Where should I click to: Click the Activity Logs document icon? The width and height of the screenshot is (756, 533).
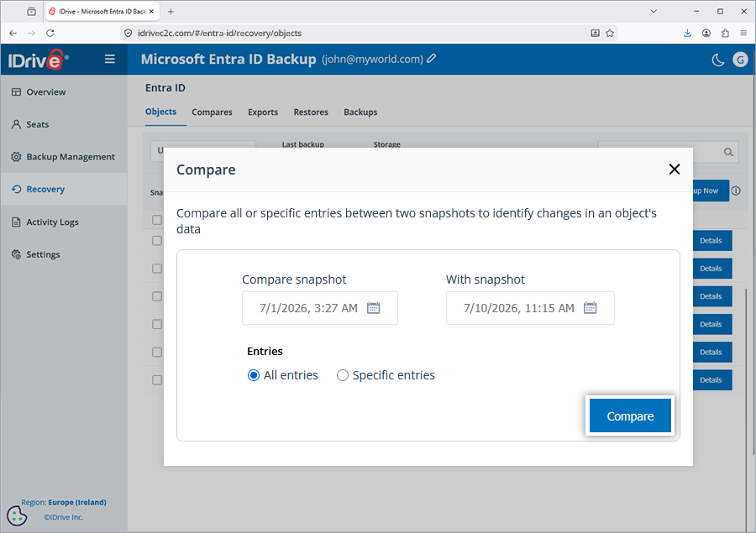17,222
